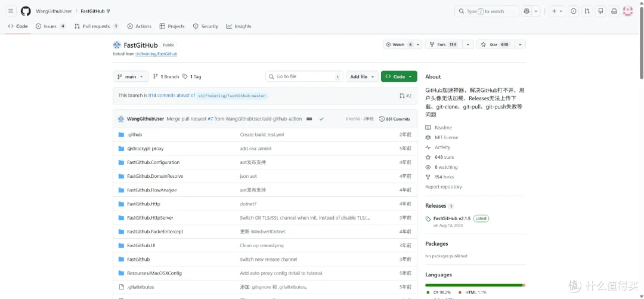
Task: Switch to the Code tab
Action: click(x=18, y=26)
